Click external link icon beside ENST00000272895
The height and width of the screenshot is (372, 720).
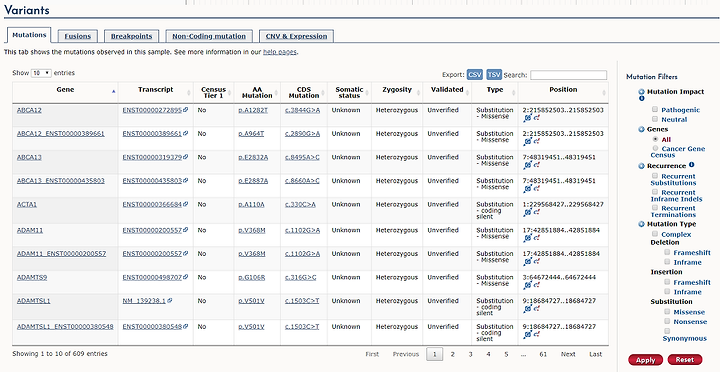click(x=186, y=110)
